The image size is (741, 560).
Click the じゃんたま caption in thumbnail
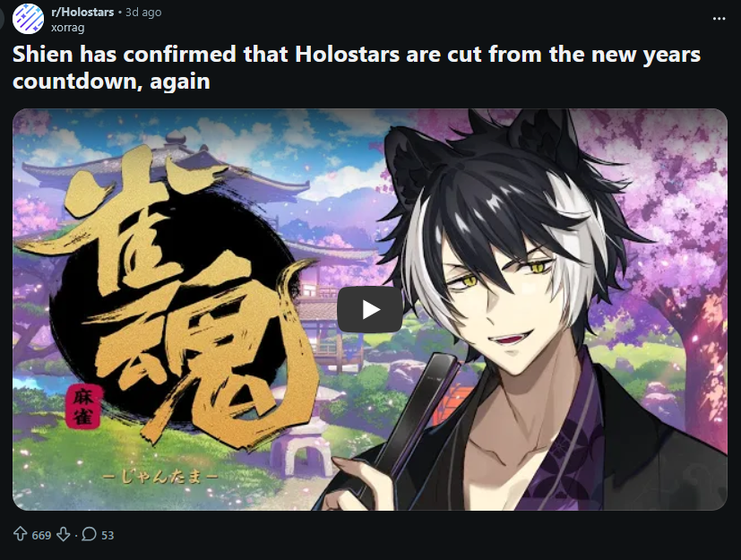[x=160, y=477]
